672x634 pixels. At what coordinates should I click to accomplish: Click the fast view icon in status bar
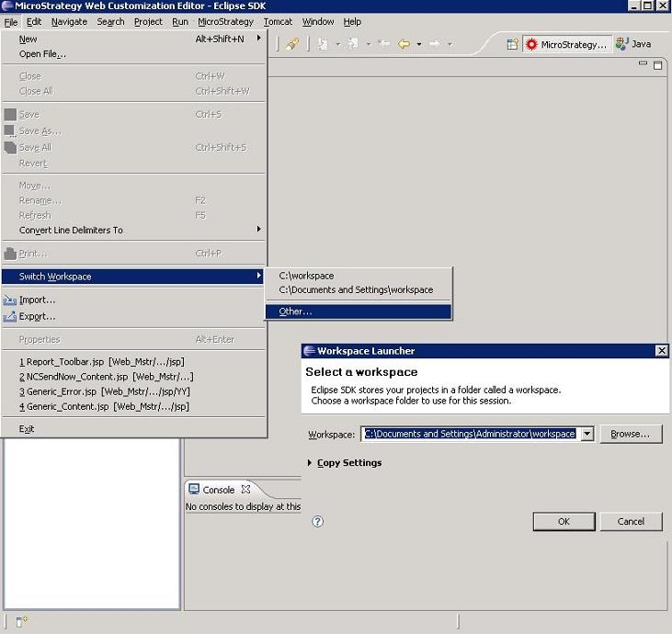tap(21, 622)
